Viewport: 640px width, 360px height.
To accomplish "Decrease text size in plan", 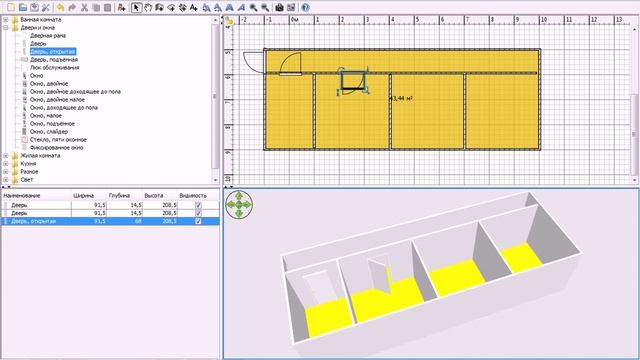I will (218, 7).
